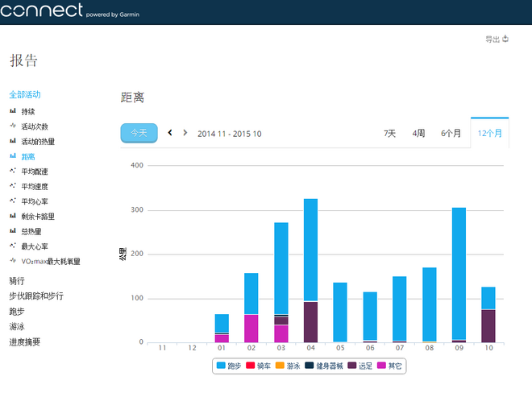Click the 其它 magenta legend swatch
The image size is (532, 393).
(382, 366)
